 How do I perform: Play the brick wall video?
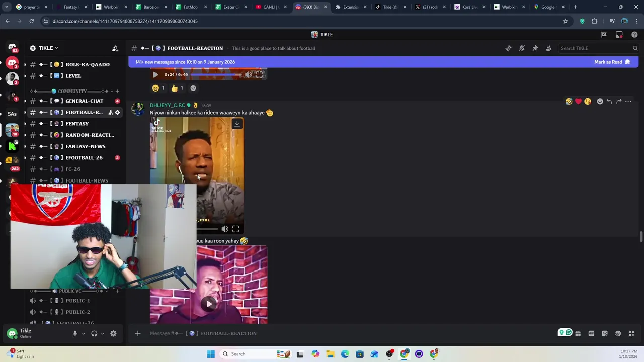209,304
